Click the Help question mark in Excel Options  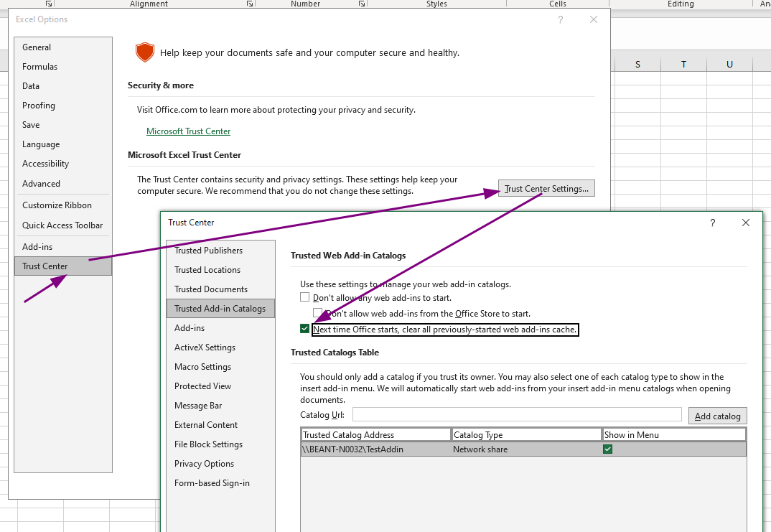(x=561, y=19)
